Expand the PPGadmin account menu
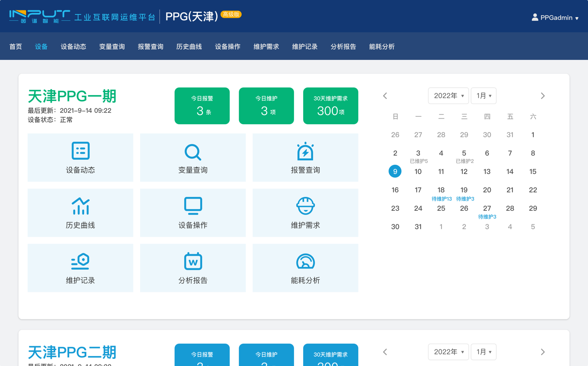Image resolution: width=588 pixels, height=366 pixels. [x=555, y=18]
